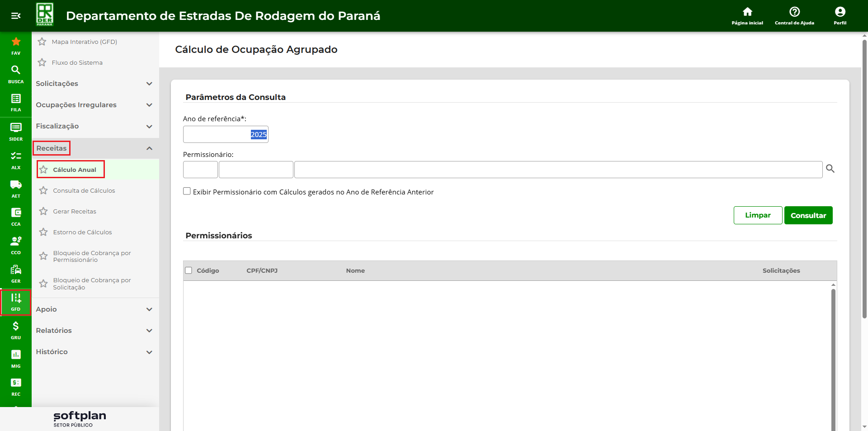
Task: Open the FAV favorites star icon
Action: tap(16, 42)
